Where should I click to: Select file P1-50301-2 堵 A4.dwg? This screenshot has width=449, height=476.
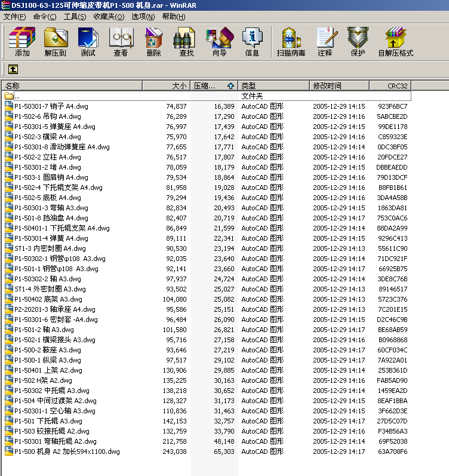48,167
